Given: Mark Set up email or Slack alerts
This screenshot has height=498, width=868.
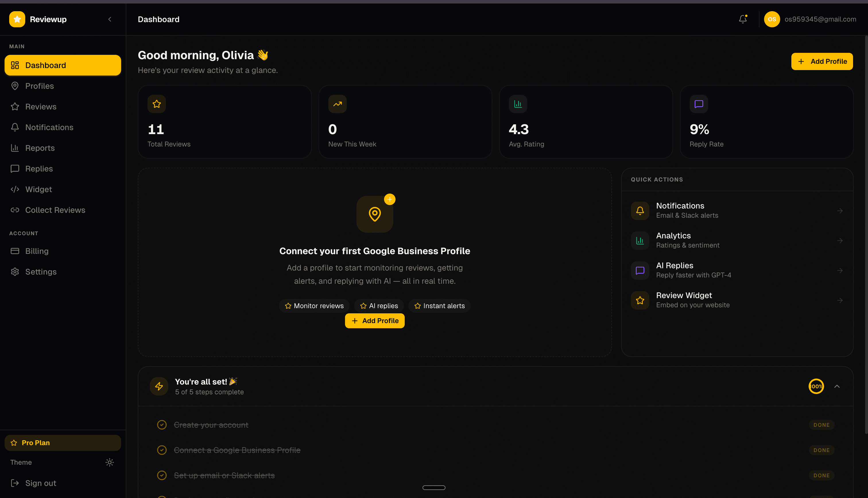Looking at the screenshot, I should click(x=162, y=475).
